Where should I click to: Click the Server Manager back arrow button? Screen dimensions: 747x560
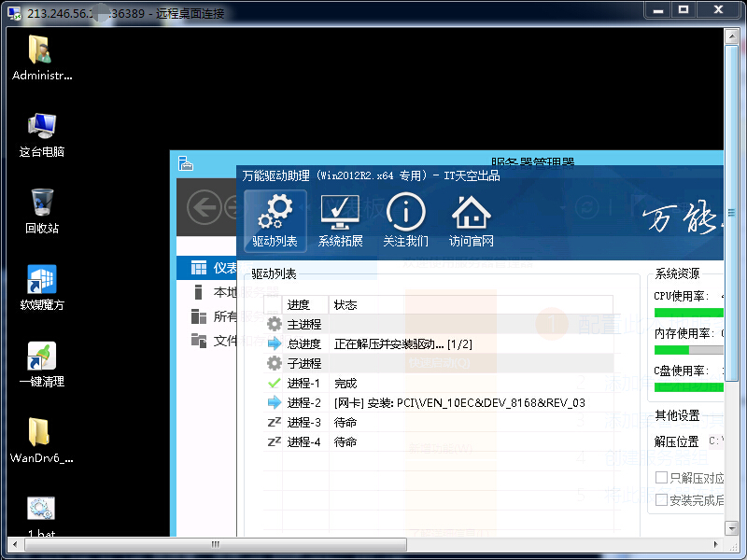point(204,207)
